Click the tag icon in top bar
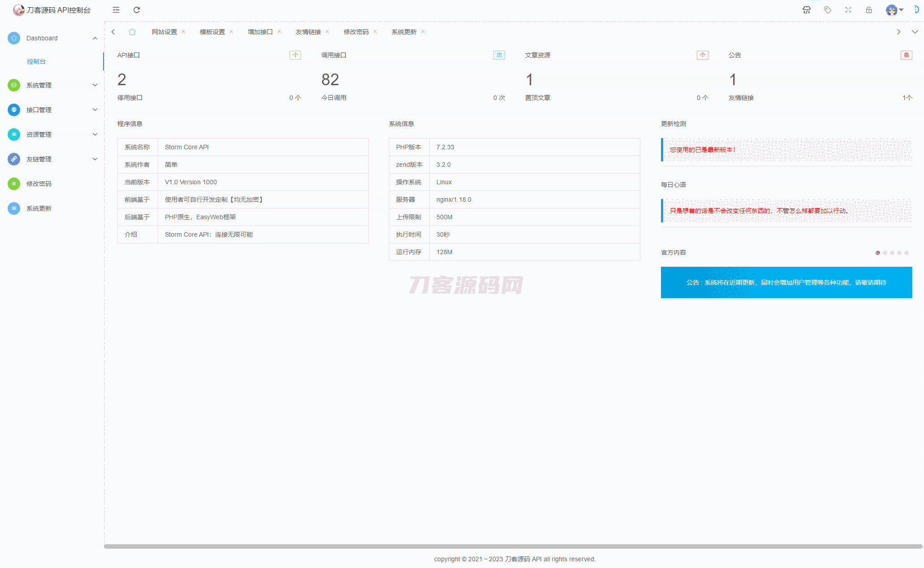924x568 pixels. pyautogui.click(x=827, y=10)
